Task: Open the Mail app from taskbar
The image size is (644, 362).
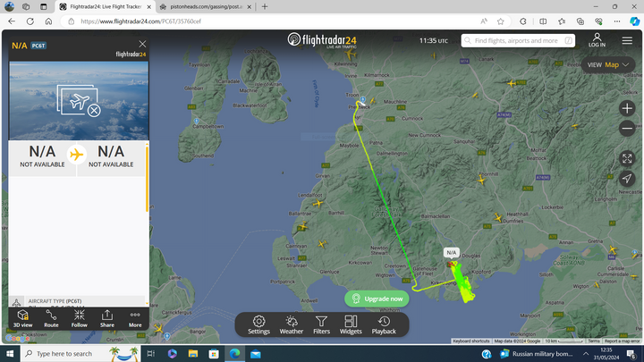Action: (x=256, y=354)
